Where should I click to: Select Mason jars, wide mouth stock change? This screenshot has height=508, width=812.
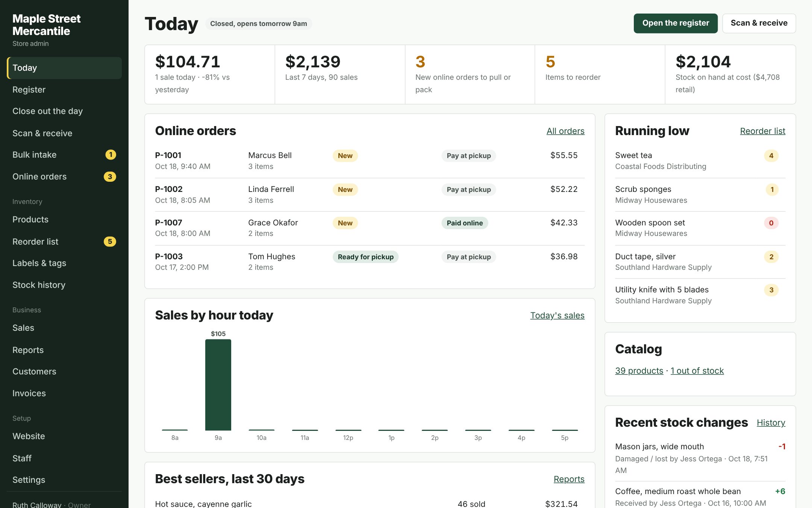(x=700, y=458)
